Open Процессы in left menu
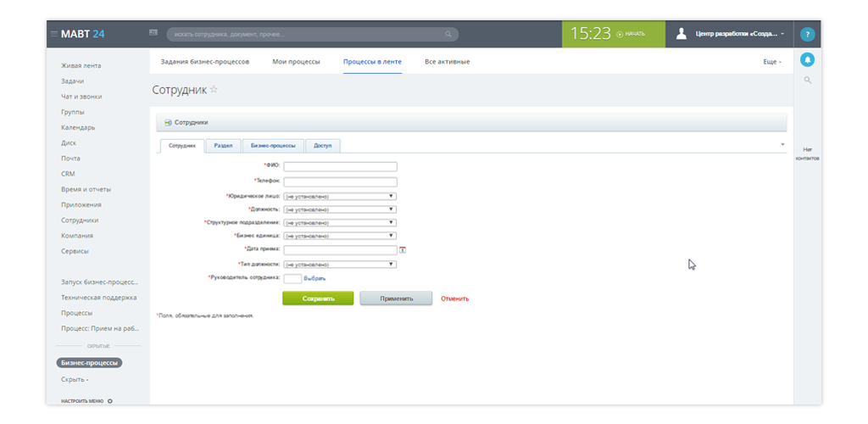The height and width of the screenshot is (424, 868). pyautogui.click(x=76, y=313)
